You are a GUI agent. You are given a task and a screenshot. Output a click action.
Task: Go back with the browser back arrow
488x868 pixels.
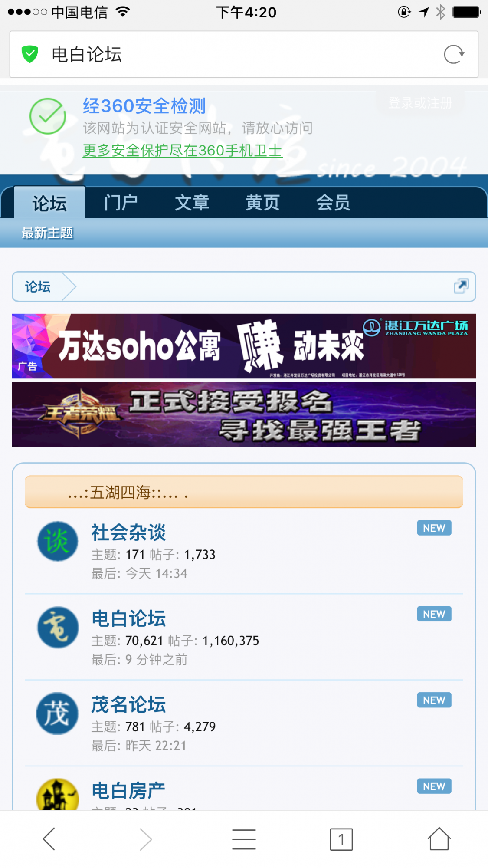point(49,838)
